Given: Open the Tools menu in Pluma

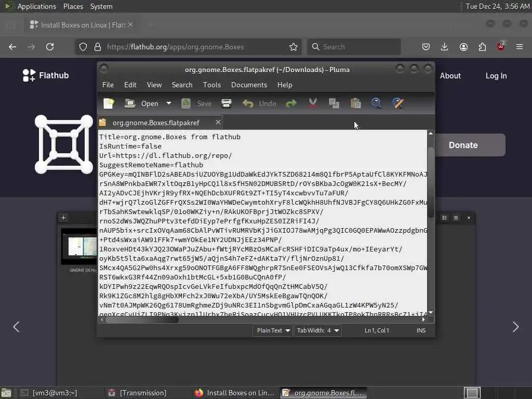Looking at the screenshot, I should click(x=212, y=85).
